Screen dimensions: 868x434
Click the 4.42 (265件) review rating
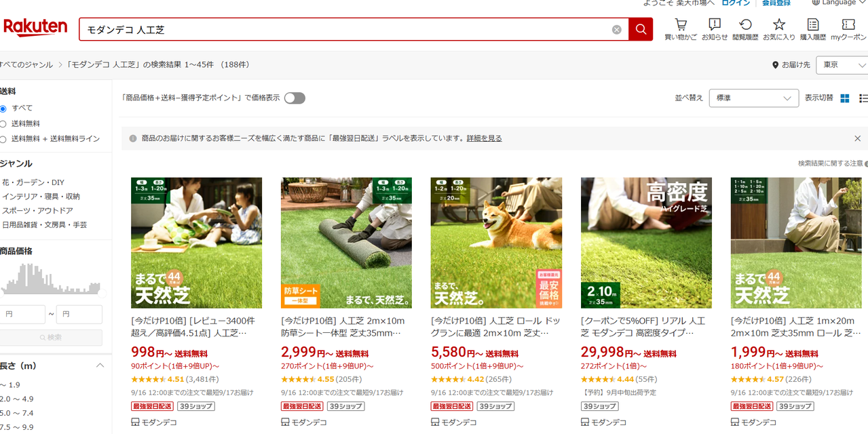tap(471, 380)
